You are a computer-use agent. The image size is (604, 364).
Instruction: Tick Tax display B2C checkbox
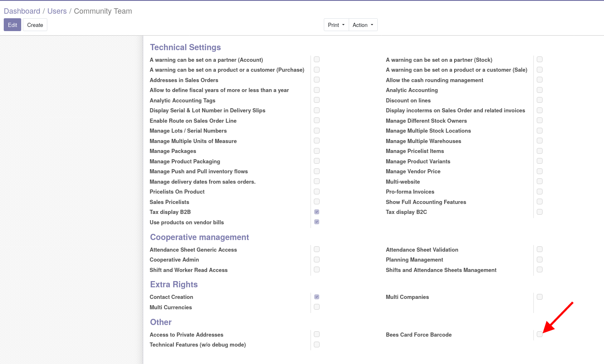(540, 212)
